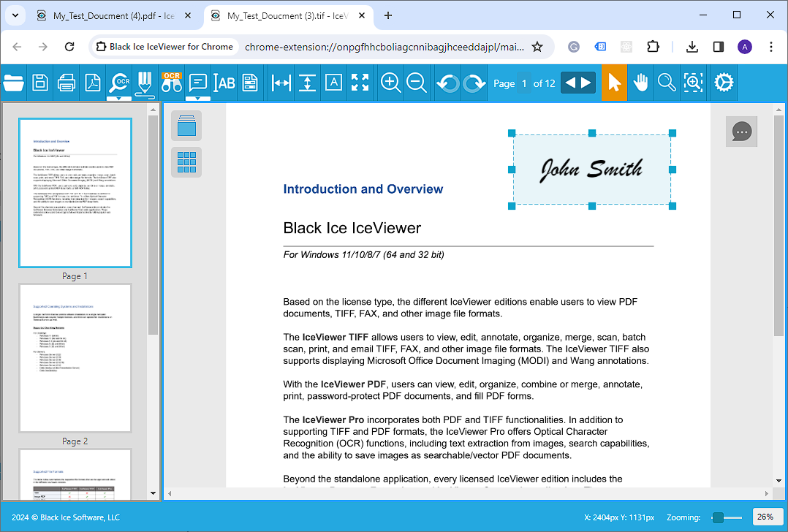Open Chrome downloads
This screenshot has height=532, width=788.
click(692, 47)
